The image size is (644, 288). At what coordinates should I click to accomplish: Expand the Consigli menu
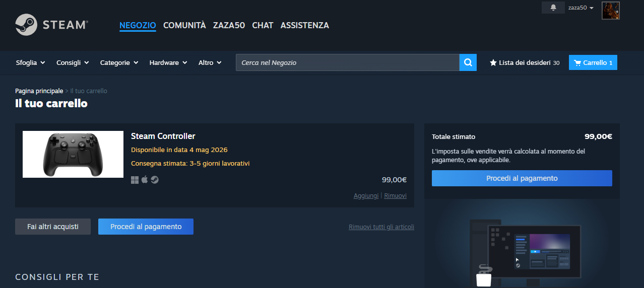(73, 62)
